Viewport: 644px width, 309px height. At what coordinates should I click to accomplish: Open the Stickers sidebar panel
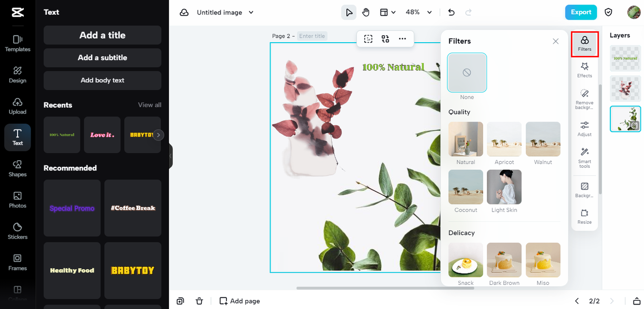18,231
